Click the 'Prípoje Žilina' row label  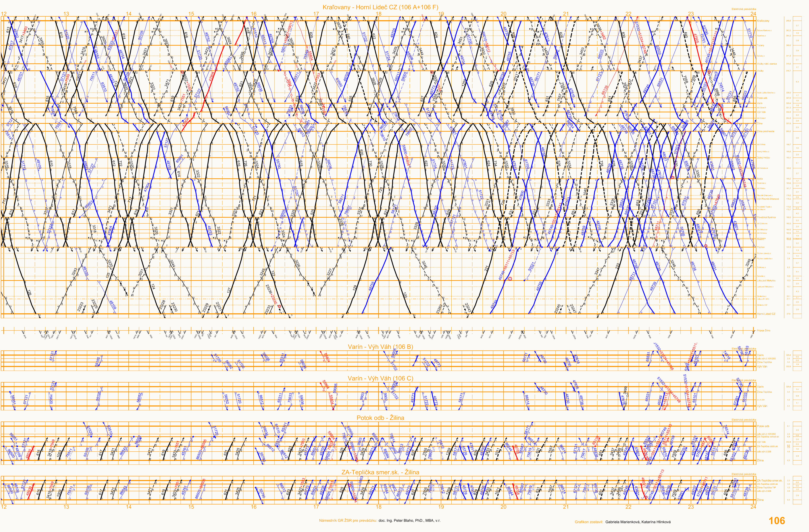pyautogui.click(x=764, y=330)
